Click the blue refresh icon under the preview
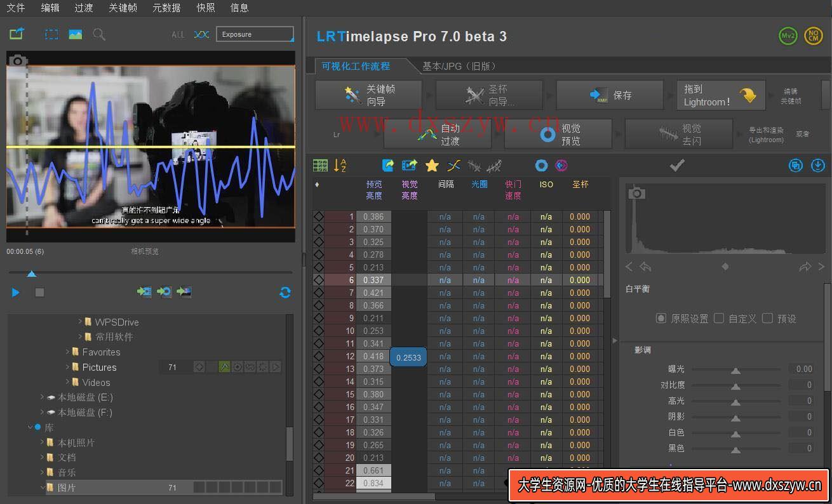The height and width of the screenshot is (504, 832). coord(285,293)
